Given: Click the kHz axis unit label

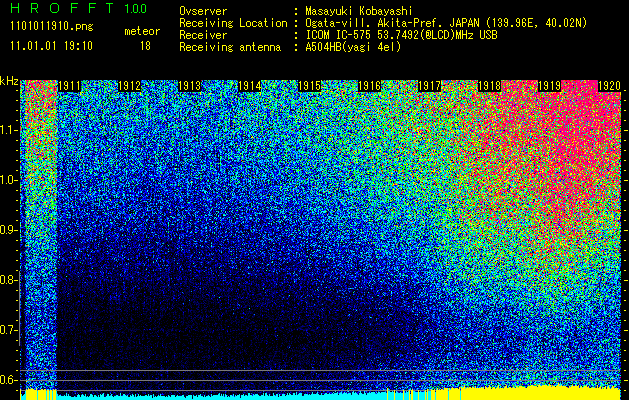Looking at the screenshot, I should point(9,81).
